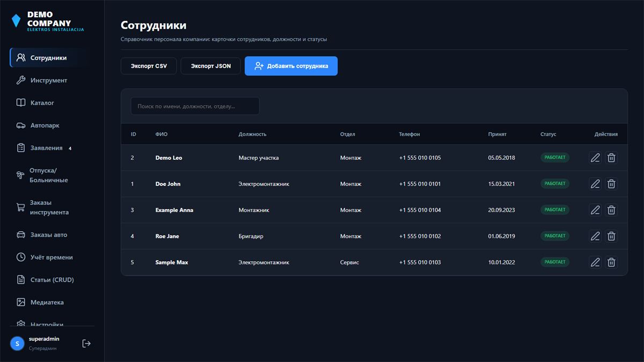Click the Сервис department cell
Screen dimensions: 644x362
tap(349, 262)
